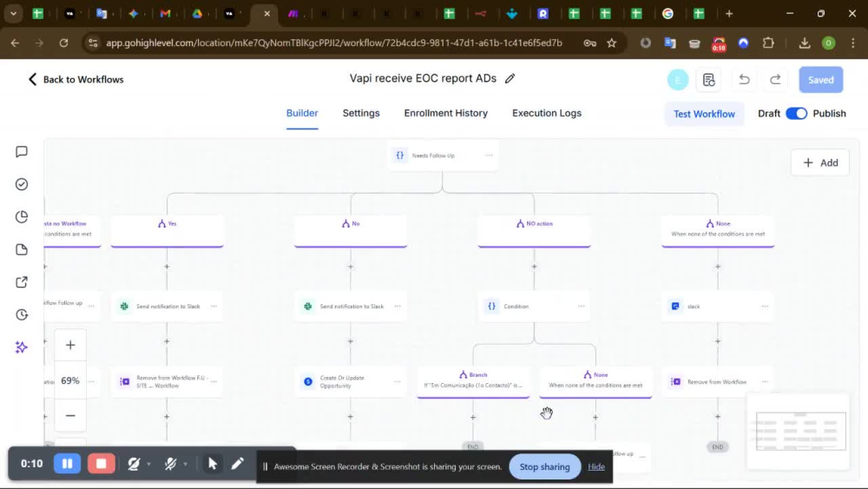Click Test Workflow button
The width and height of the screenshot is (868, 489).
pos(704,114)
